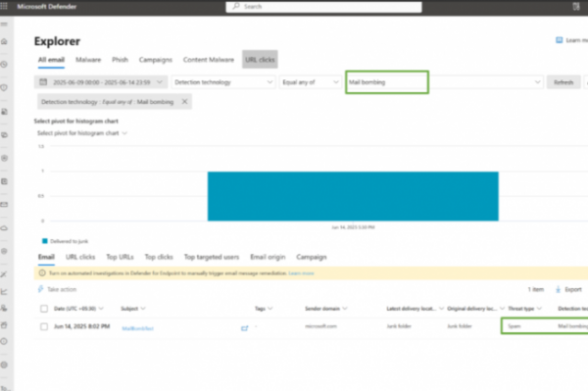Image resolution: width=588 pixels, height=391 pixels.
Task: Expand the filter value dropdown chevron
Action: (537, 82)
